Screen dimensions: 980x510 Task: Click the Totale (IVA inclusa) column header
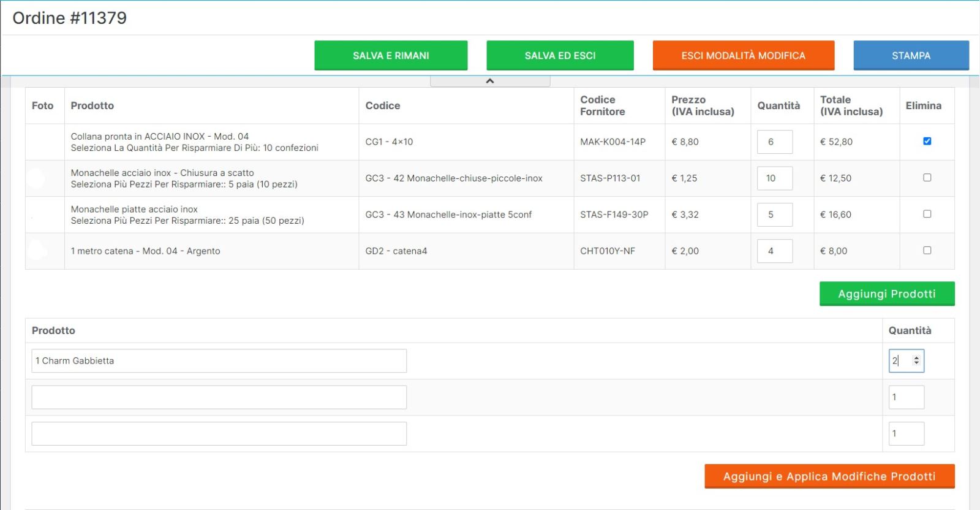point(851,105)
